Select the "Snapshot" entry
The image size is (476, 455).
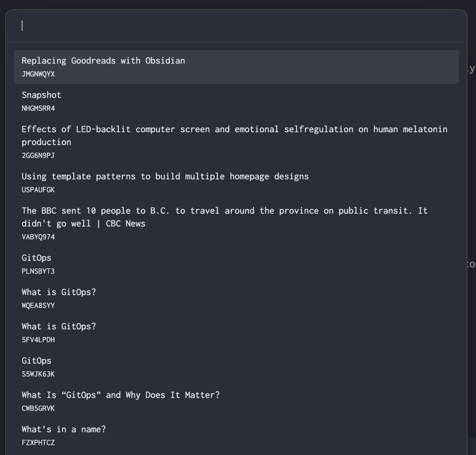coord(41,95)
